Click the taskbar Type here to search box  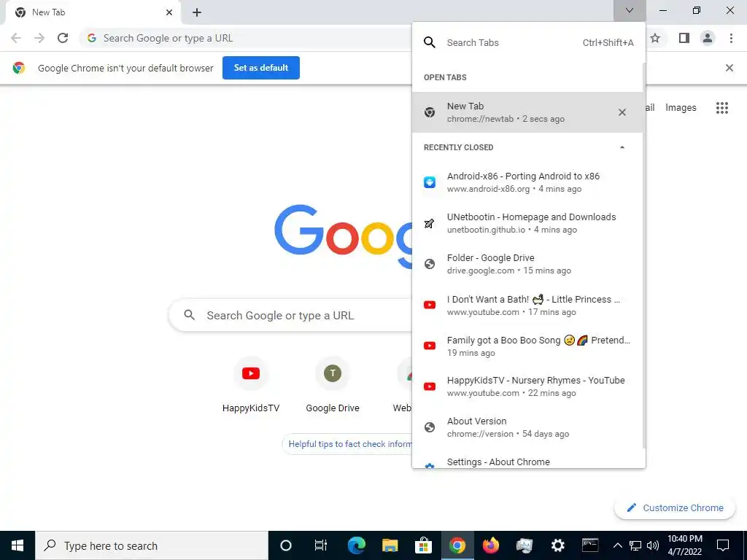[152, 545]
